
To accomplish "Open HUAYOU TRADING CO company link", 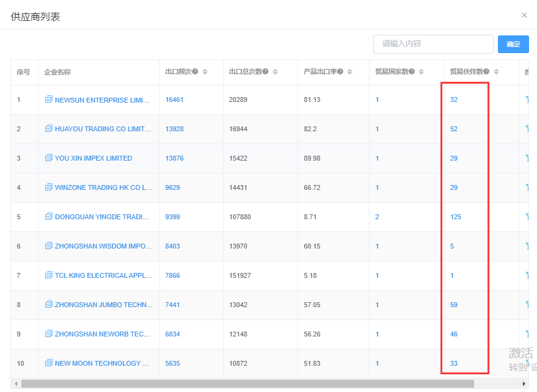I will coord(103,129).
